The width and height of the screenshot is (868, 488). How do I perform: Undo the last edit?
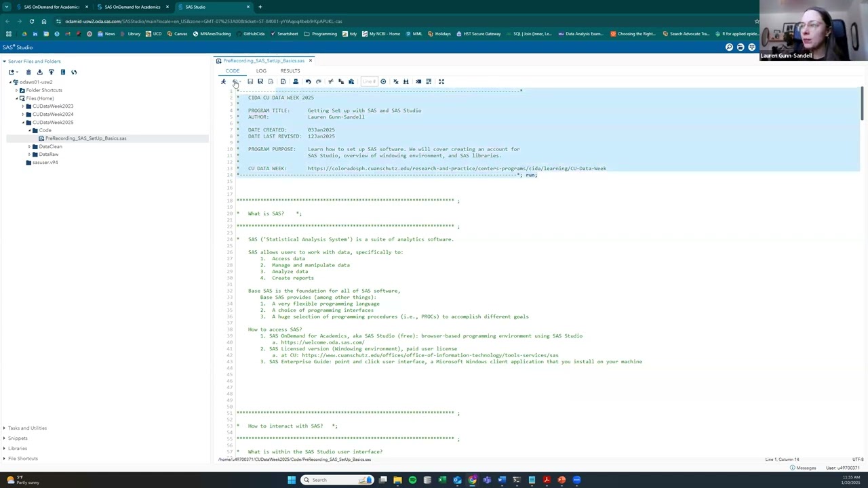tap(308, 81)
